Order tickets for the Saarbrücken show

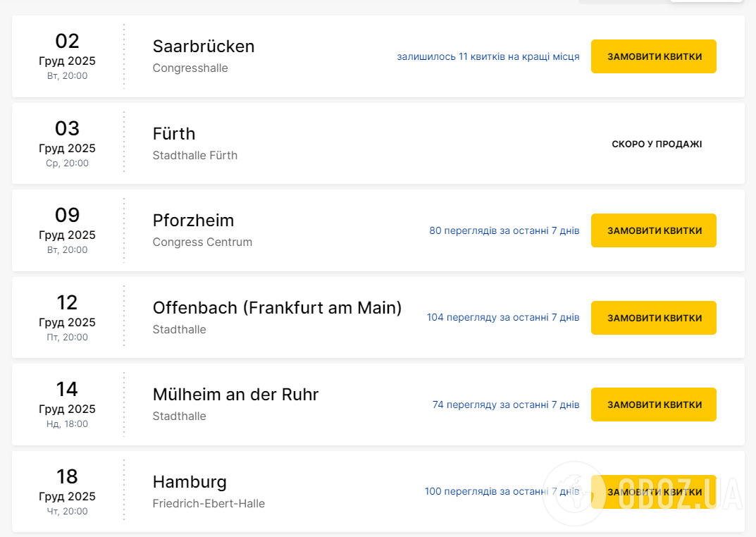tap(653, 56)
